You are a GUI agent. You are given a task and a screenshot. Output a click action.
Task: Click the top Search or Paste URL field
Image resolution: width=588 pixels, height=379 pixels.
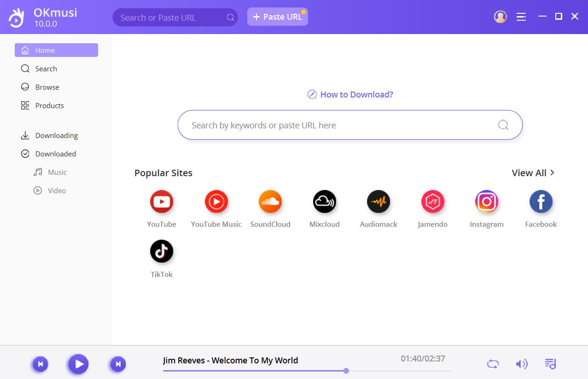tap(175, 17)
